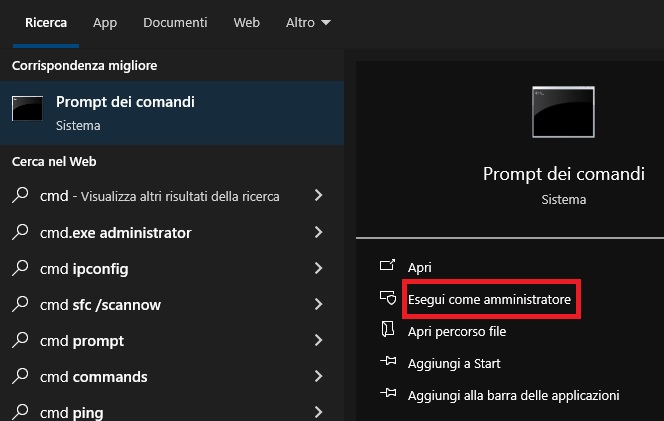The height and width of the screenshot is (421, 664).
Task: Click the shield icon for Esegui come amministratore
Action: point(387,298)
